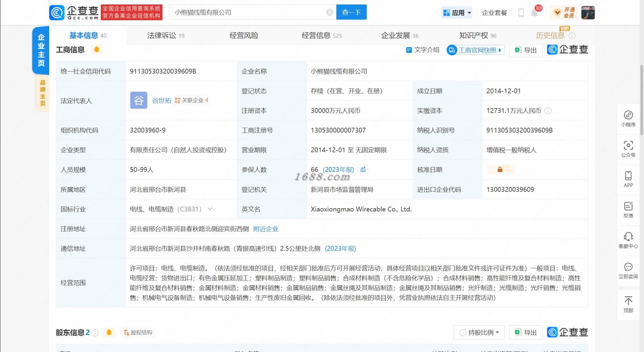Screen dimensions: 644x352
Task: Click bell icon beside 股东信息
Action: [109, 332]
